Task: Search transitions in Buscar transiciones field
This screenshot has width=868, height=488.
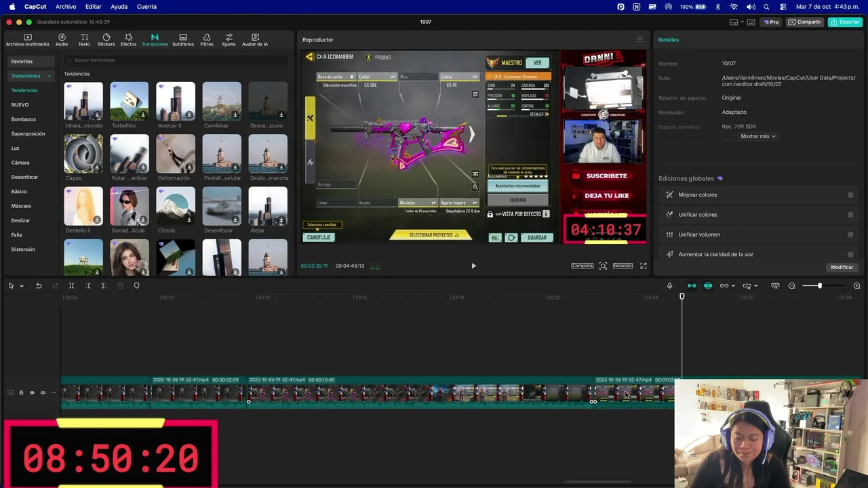Action: coord(176,60)
